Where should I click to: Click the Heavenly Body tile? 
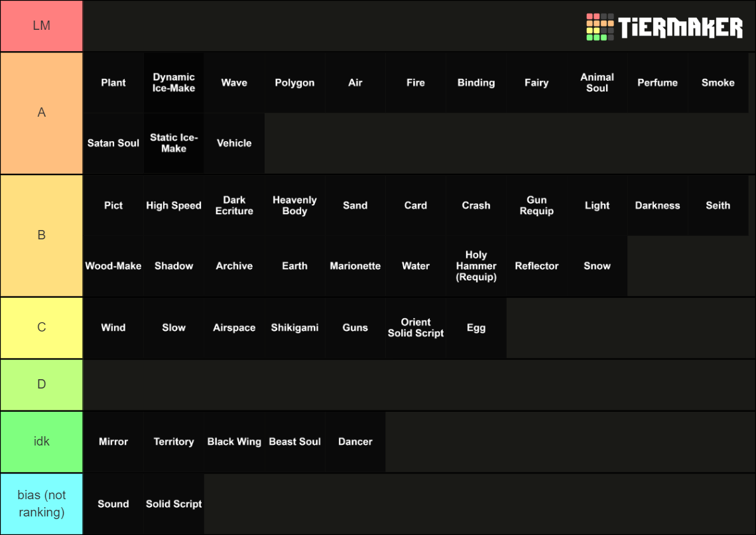pos(294,206)
